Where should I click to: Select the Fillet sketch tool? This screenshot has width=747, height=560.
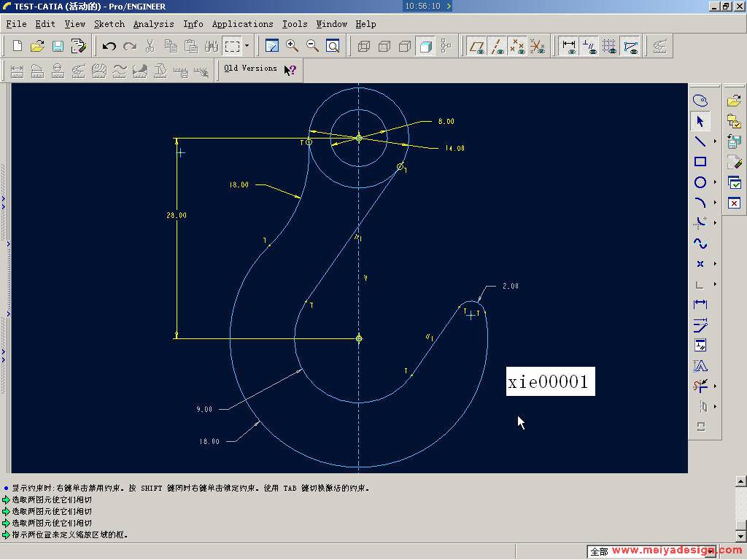point(700,223)
